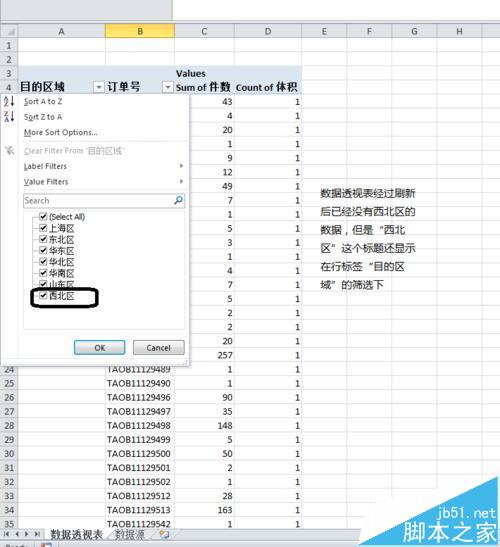This screenshot has width=500, height=547.
Task: Uncheck the 华北区 checkbox
Action: pos(43,262)
